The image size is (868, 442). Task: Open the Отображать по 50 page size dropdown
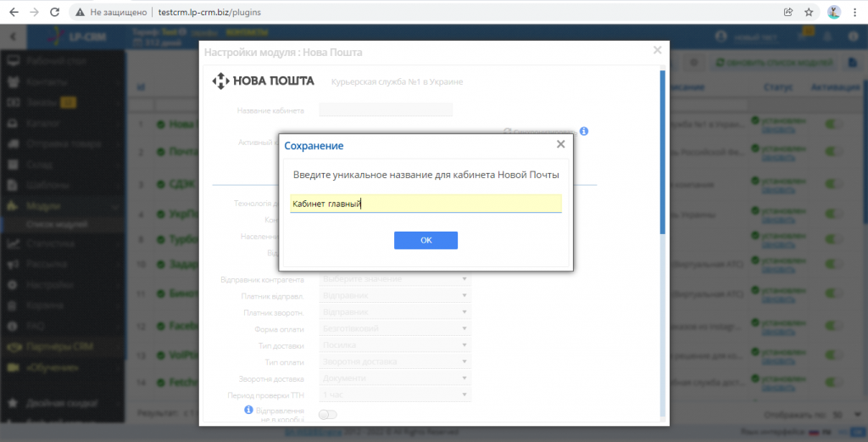tap(847, 414)
